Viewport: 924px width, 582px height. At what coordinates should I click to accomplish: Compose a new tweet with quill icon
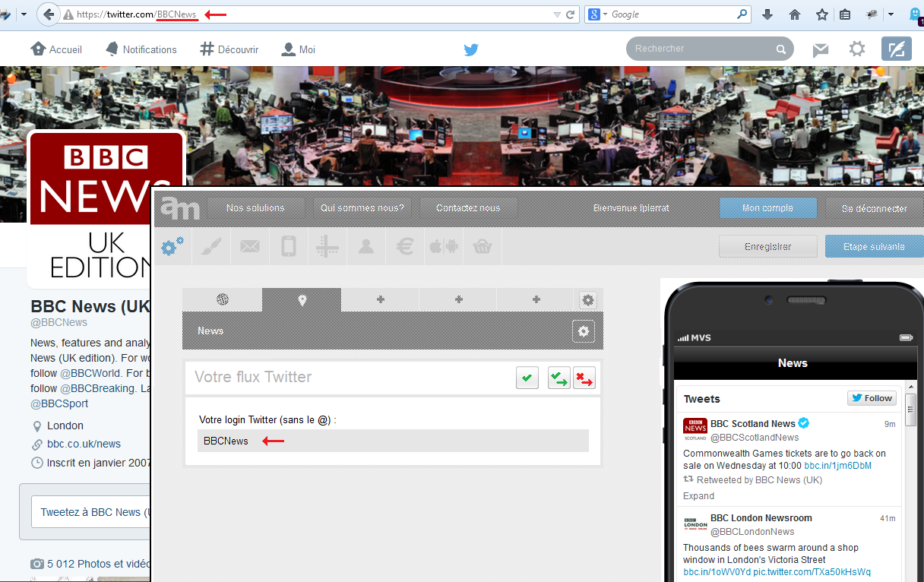coord(896,49)
